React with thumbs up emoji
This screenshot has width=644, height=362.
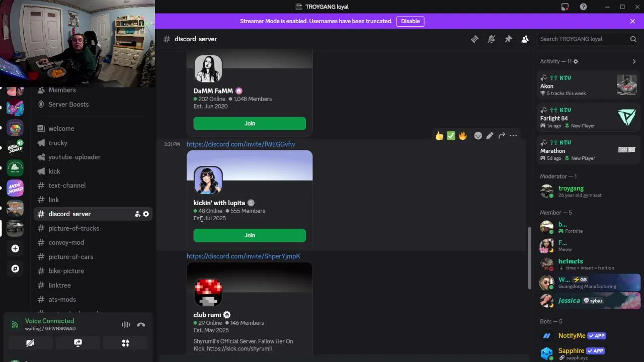pyautogui.click(x=439, y=136)
